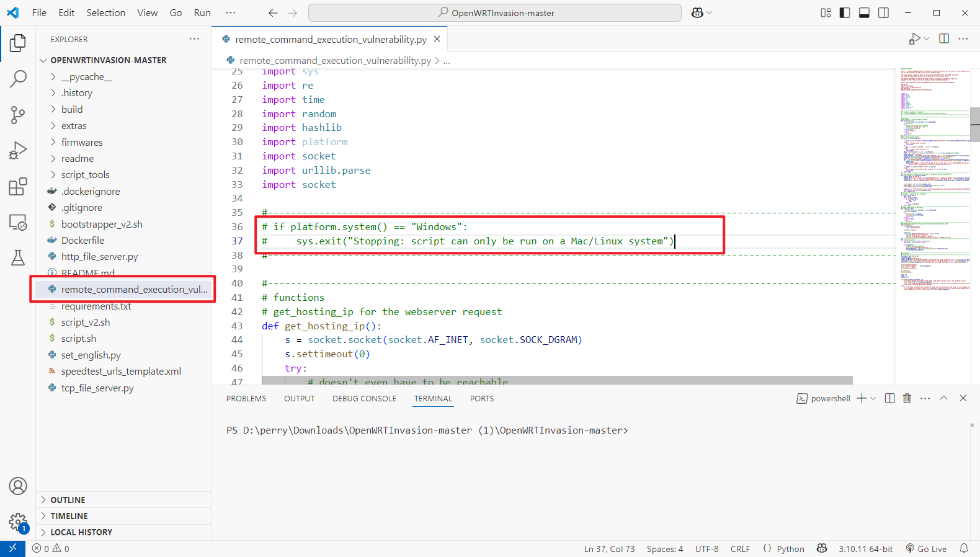Open Source Control view
The width and height of the screenshot is (980, 557).
[x=18, y=115]
